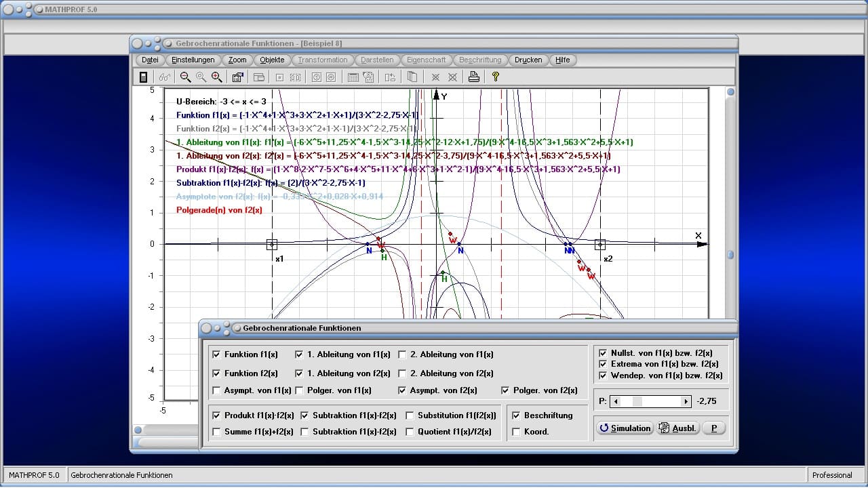Viewport: 868px width, 488px height.
Task: Open the Zoom menu
Action: pos(237,60)
